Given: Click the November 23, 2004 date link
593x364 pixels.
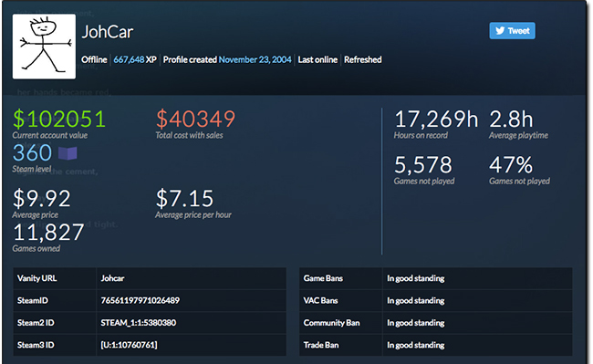Looking at the screenshot, I should [x=255, y=59].
